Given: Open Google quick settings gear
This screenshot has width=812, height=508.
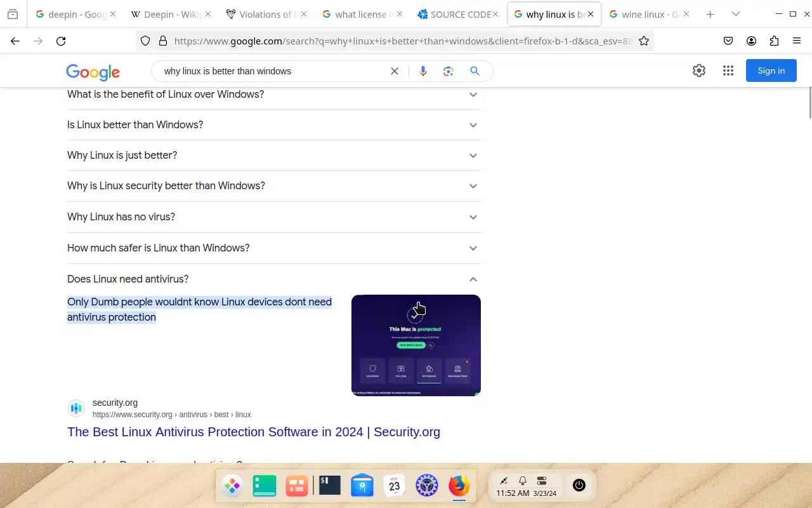Looking at the screenshot, I should [x=699, y=70].
